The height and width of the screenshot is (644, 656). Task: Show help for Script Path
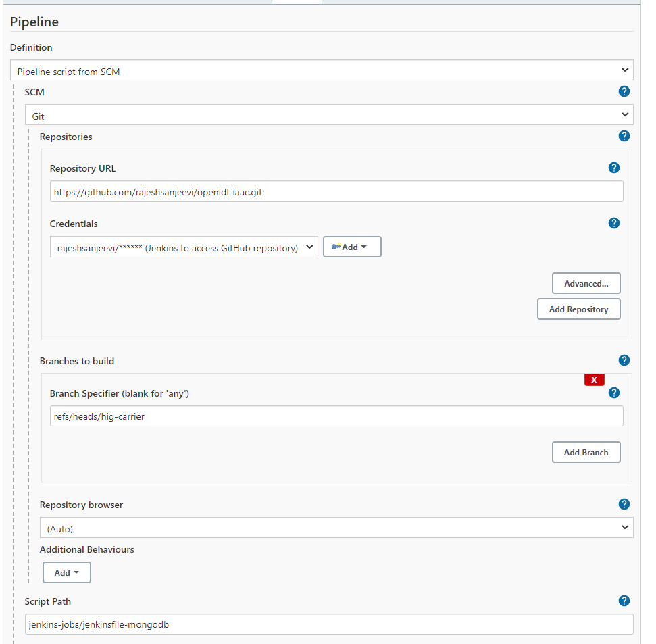(624, 601)
